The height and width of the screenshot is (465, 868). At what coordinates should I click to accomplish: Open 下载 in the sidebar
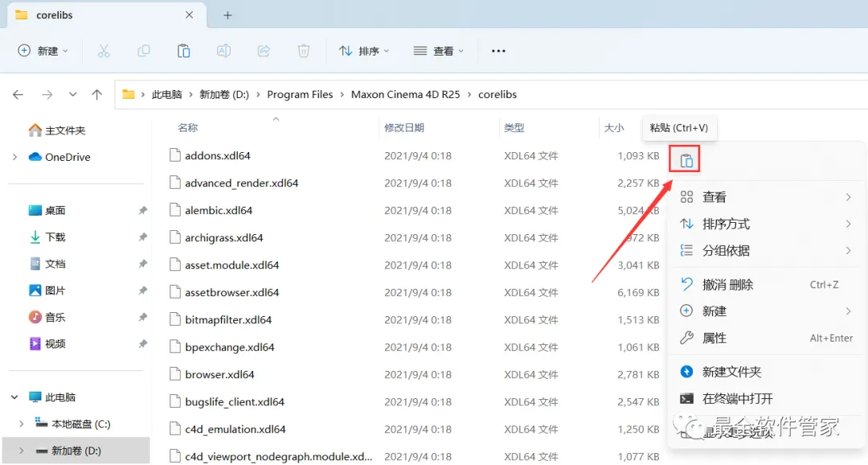pos(47,237)
